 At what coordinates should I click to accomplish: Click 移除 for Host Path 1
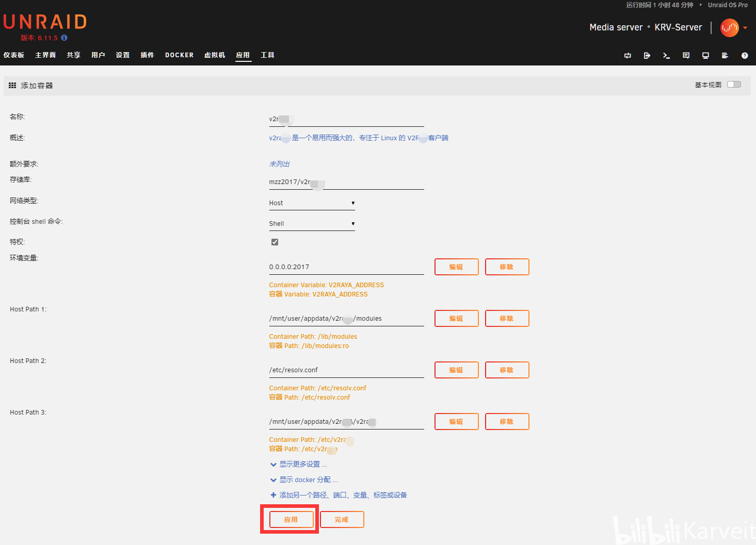point(507,319)
